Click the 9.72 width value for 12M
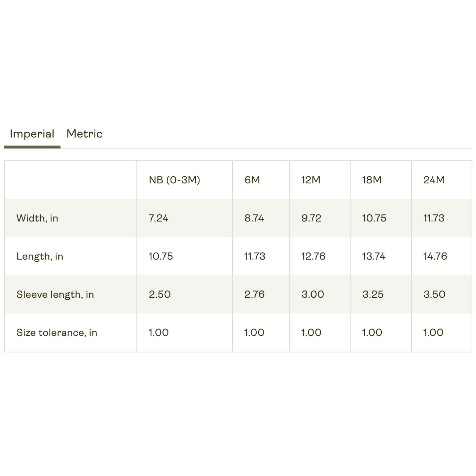 pos(311,218)
